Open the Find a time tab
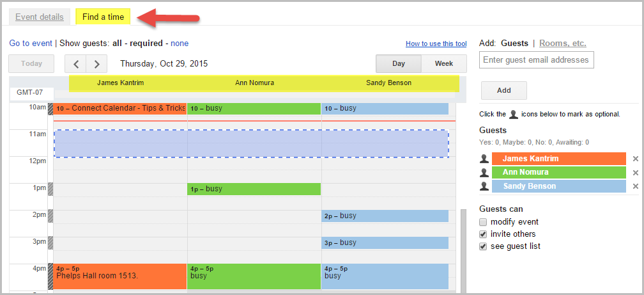Image resolution: width=644 pixels, height=295 pixels. (x=103, y=17)
